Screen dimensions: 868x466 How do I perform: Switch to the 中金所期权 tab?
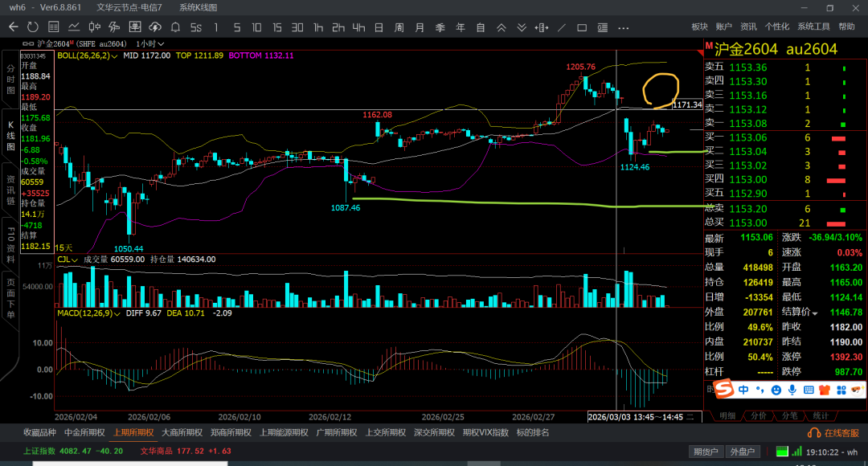click(84, 433)
